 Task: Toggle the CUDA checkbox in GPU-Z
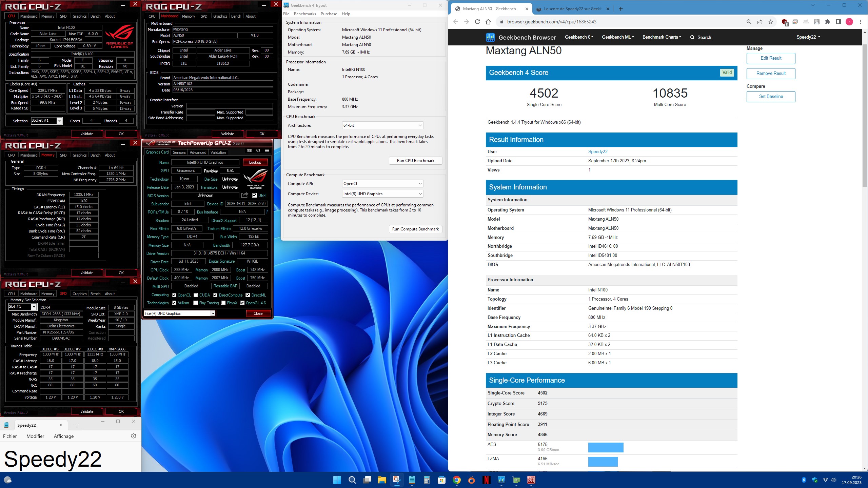click(196, 295)
